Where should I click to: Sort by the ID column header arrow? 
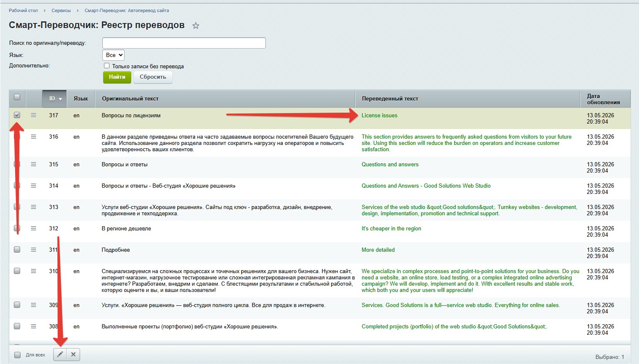[x=60, y=99]
